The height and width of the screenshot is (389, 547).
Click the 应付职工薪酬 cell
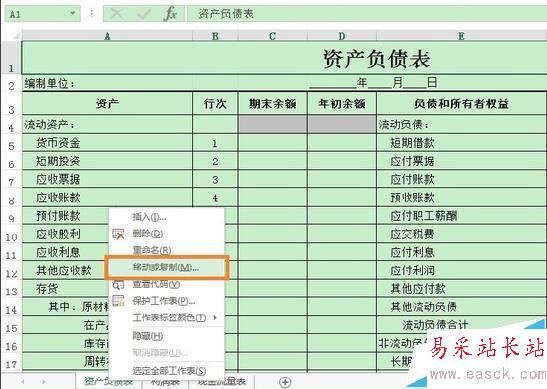462,216
